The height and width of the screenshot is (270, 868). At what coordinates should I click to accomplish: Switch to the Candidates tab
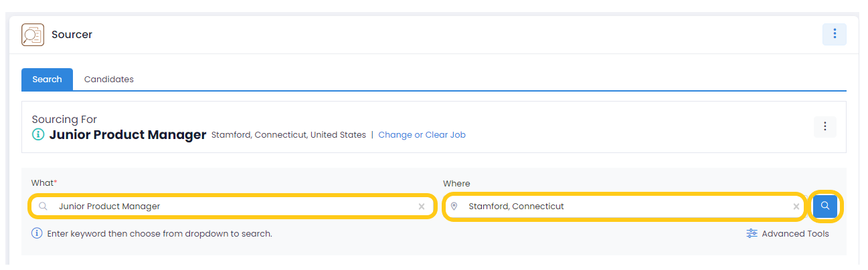point(109,79)
